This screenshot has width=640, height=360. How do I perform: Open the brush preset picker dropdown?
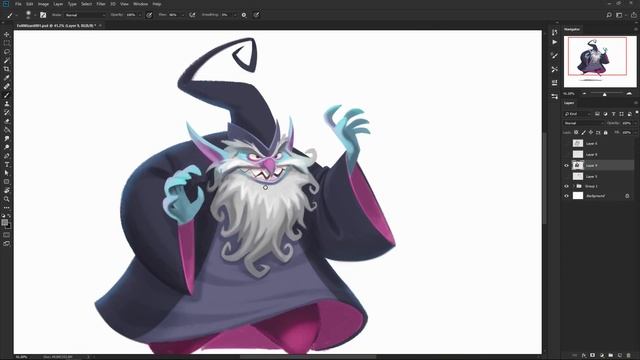(35, 15)
